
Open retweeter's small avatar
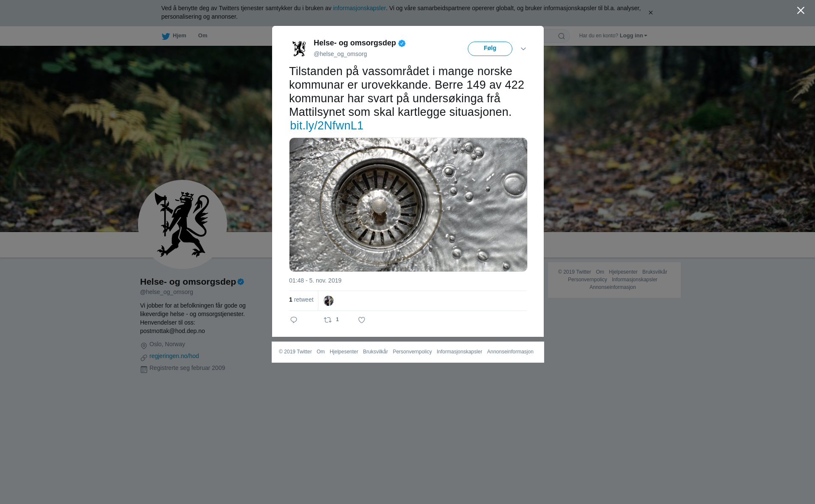[x=329, y=301]
